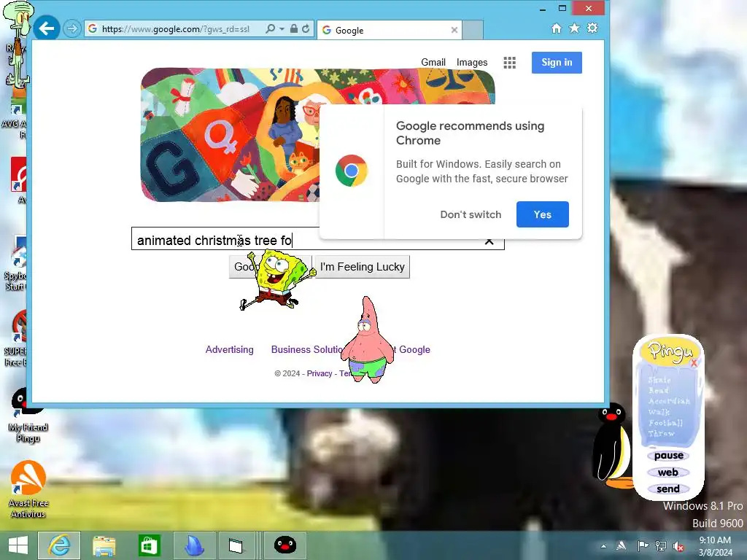747x560 pixels.
Task: Click the Avast tray icon
Action: point(622,546)
